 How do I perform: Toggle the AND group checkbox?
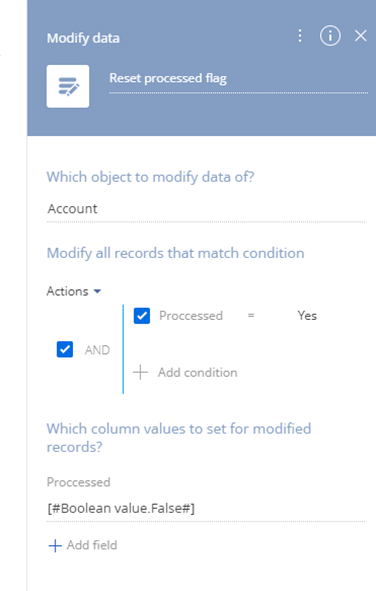tap(65, 349)
